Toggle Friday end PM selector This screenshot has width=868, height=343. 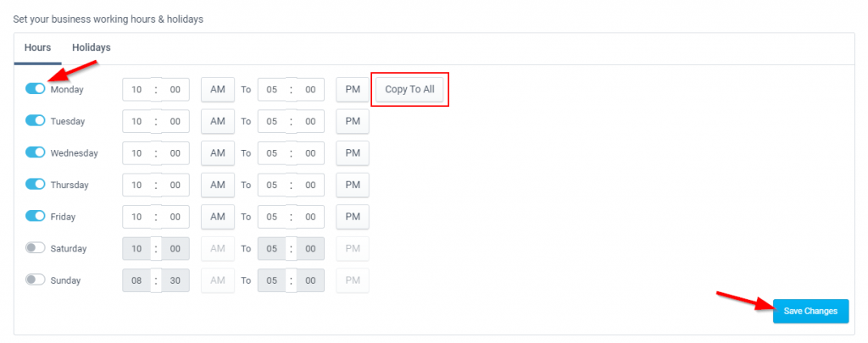(353, 217)
